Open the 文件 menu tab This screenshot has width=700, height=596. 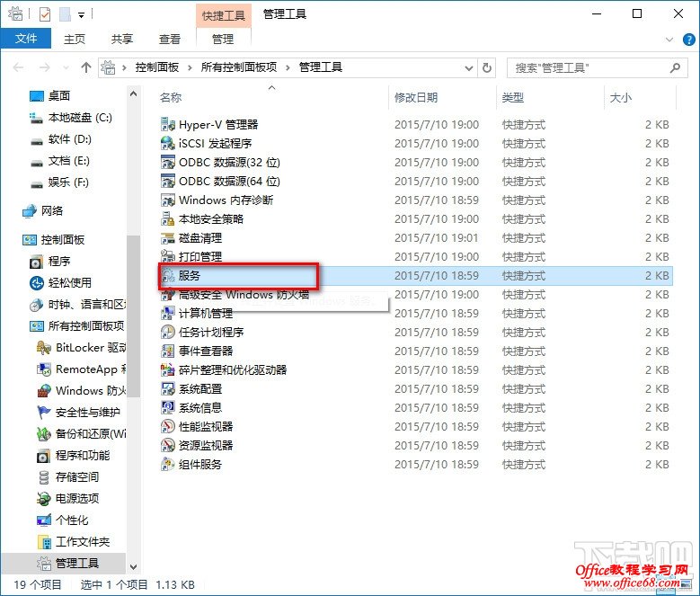(x=26, y=39)
